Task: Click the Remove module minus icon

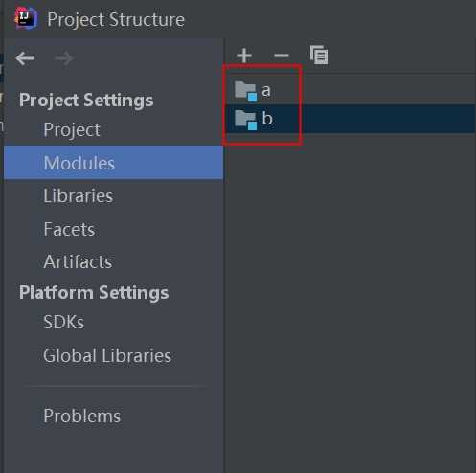Action: pyautogui.click(x=282, y=56)
